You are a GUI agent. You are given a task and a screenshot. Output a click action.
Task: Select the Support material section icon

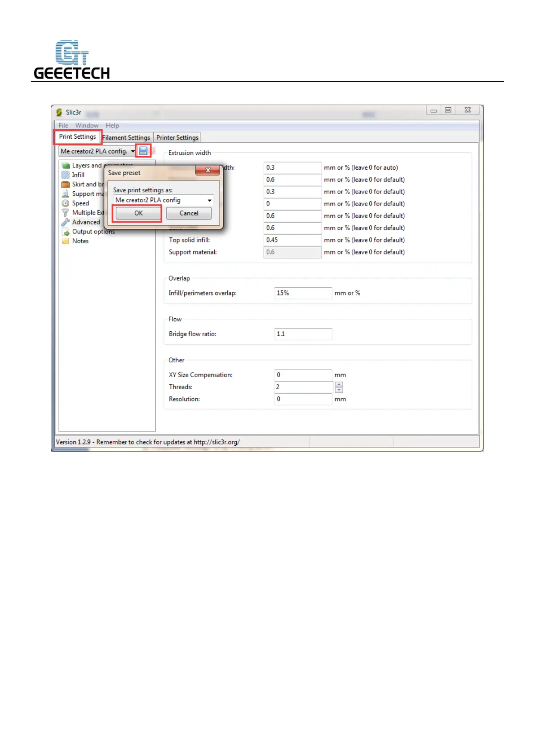pos(66,193)
